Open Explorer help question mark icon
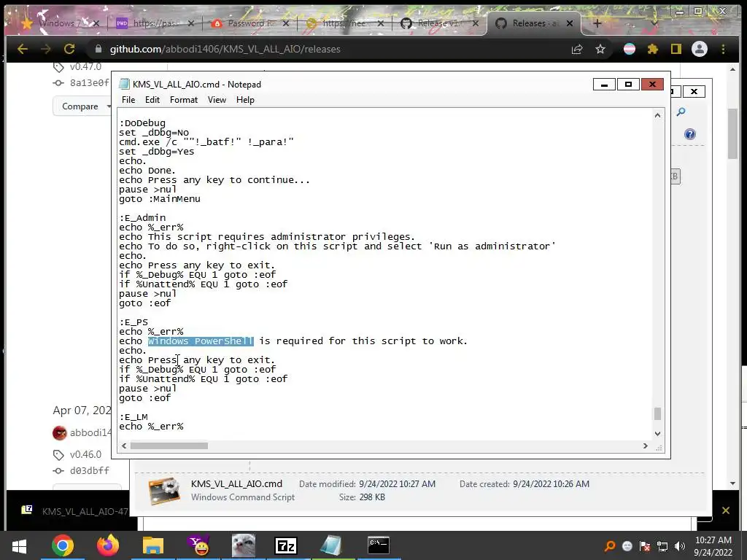Image resolution: width=747 pixels, height=560 pixels. click(690, 134)
